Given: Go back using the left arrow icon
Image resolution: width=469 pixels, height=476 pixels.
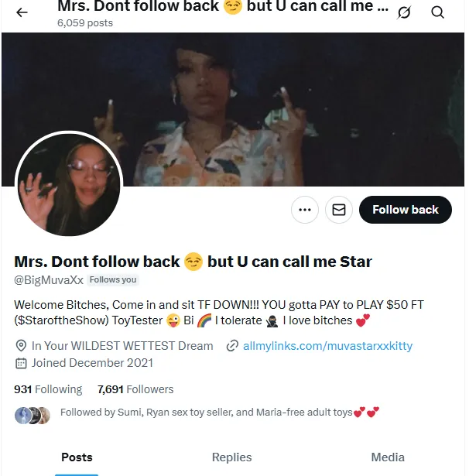Looking at the screenshot, I should tap(22, 12).
